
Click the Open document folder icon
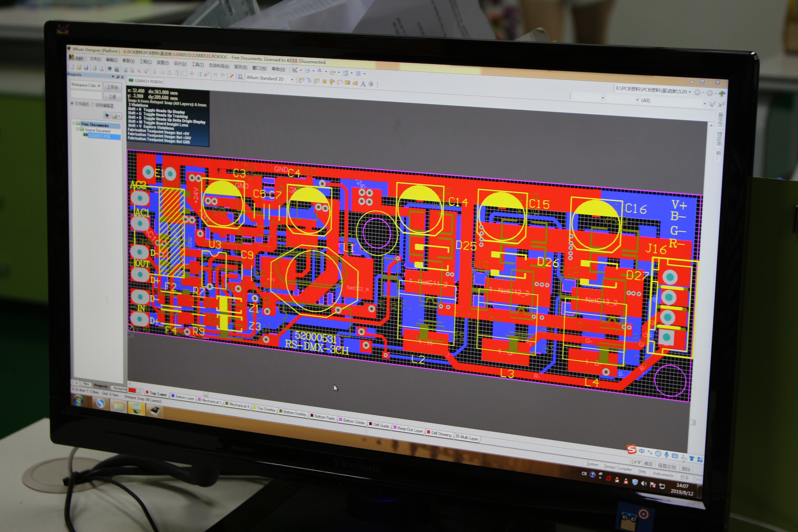(x=79, y=67)
